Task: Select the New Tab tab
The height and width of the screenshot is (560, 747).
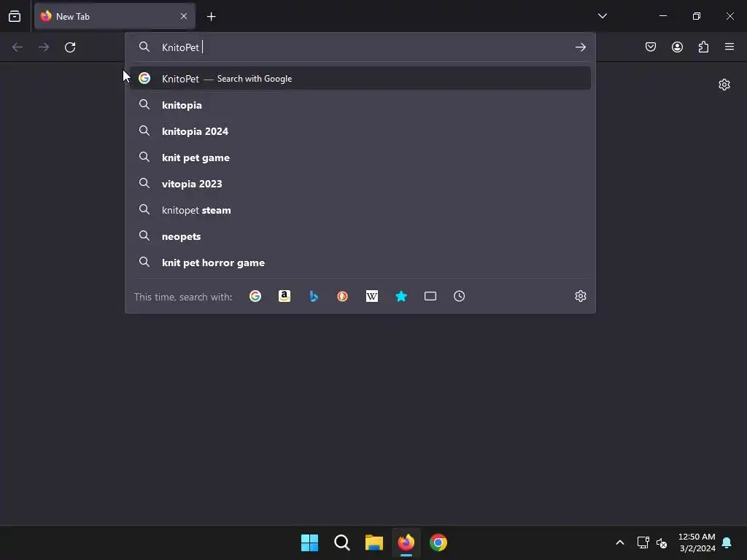Action: tap(115, 16)
